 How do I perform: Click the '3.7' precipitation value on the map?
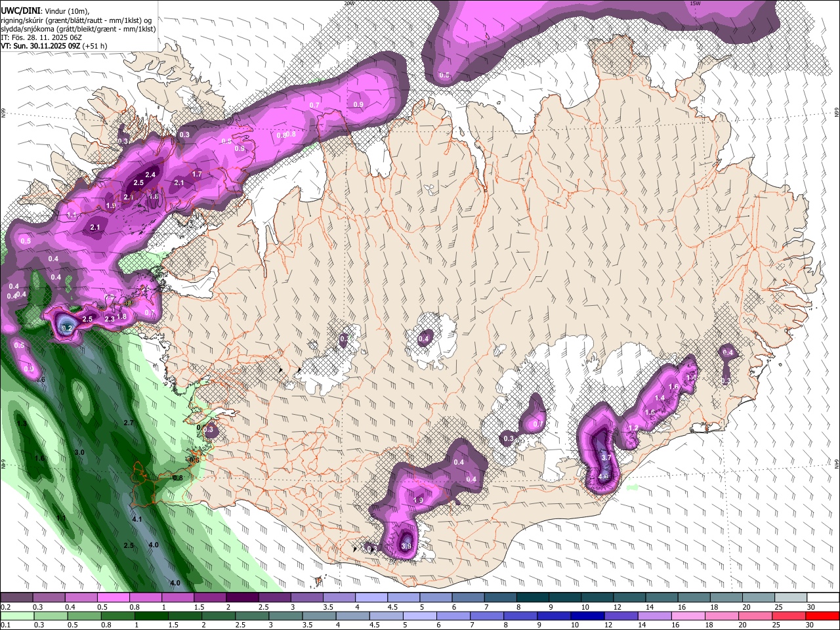click(x=606, y=457)
